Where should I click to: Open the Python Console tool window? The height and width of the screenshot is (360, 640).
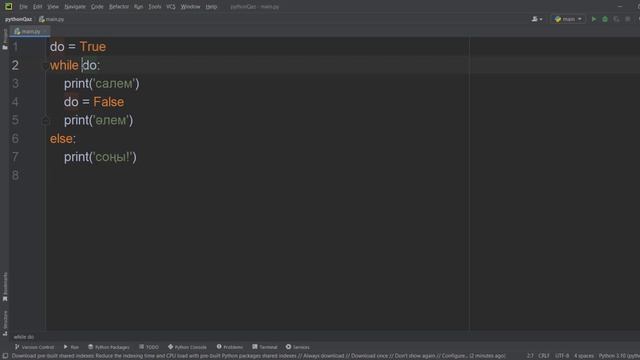pos(187,347)
